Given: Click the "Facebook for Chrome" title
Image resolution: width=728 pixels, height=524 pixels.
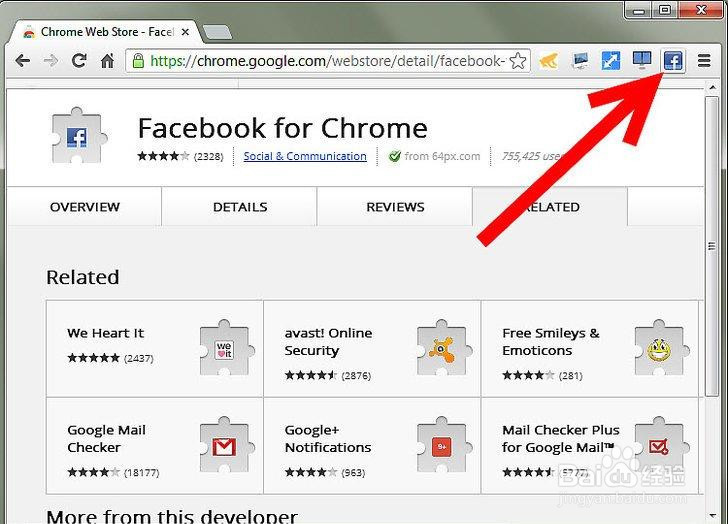Looking at the screenshot, I should coord(283,128).
